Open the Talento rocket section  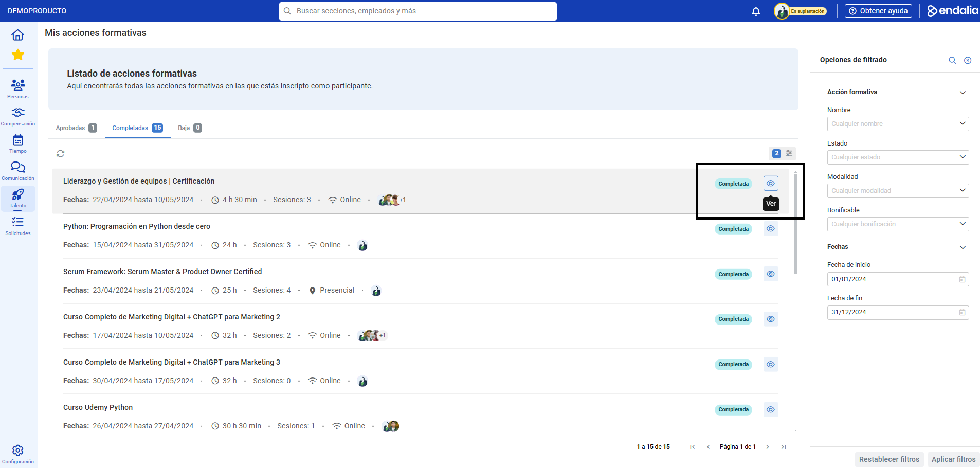click(18, 199)
